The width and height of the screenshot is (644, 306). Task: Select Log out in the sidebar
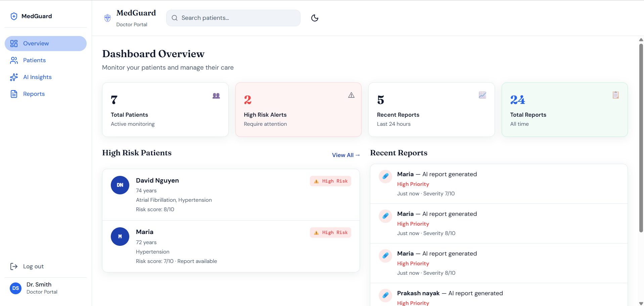(46, 266)
